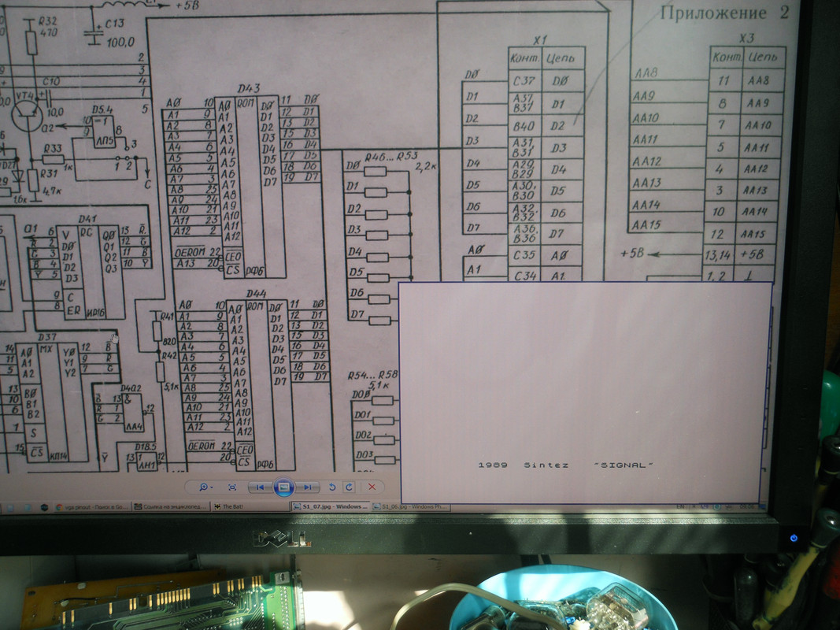This screenshot has height=630, width=840.
Task: Open the 'Ссылка на энциклопед...' taskbar window
Action: click(170, 507)
